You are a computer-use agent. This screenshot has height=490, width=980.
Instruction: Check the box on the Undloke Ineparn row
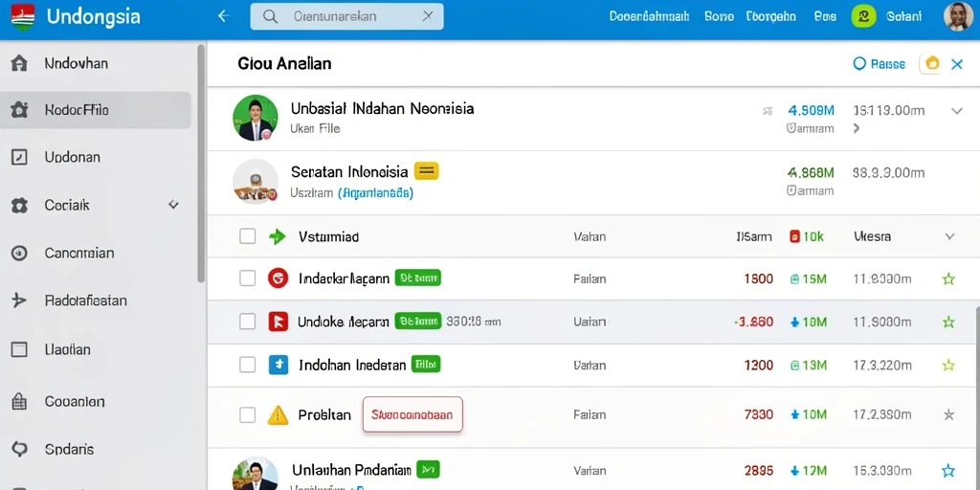tap(248, 322)
